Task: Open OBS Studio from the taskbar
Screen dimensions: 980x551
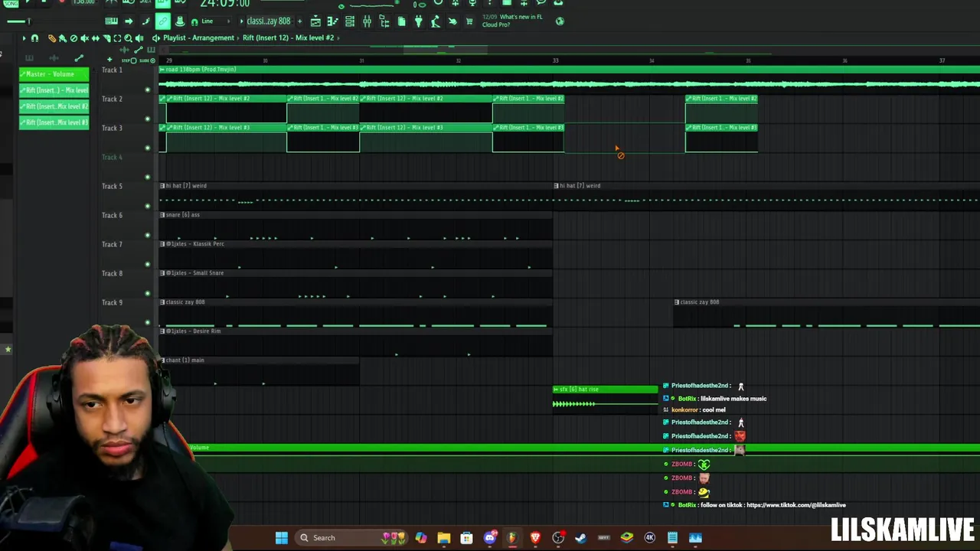Action: point(558,537)
